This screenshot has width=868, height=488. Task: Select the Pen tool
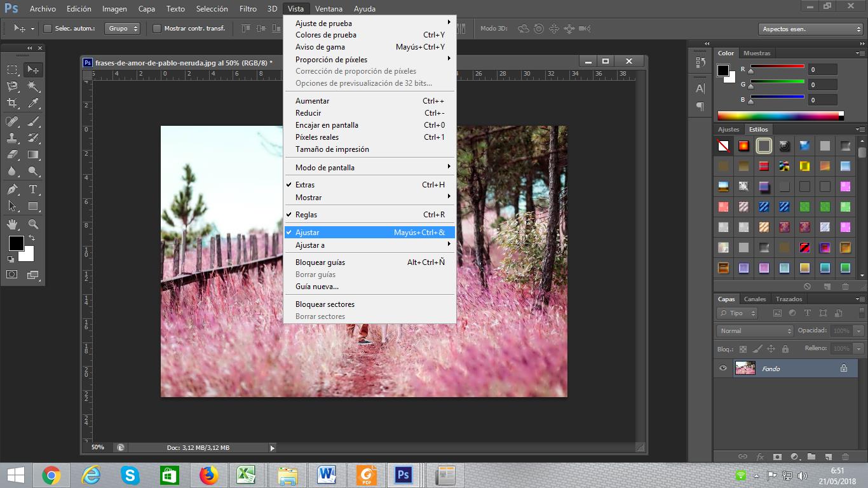pyautogui.click(x=12, y=189)
